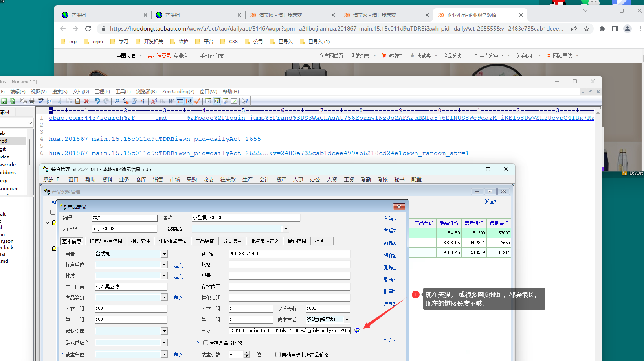The height and width of the screenshot is (361, 644).
Task: Reload the browser page
Action: coord(88,29)
